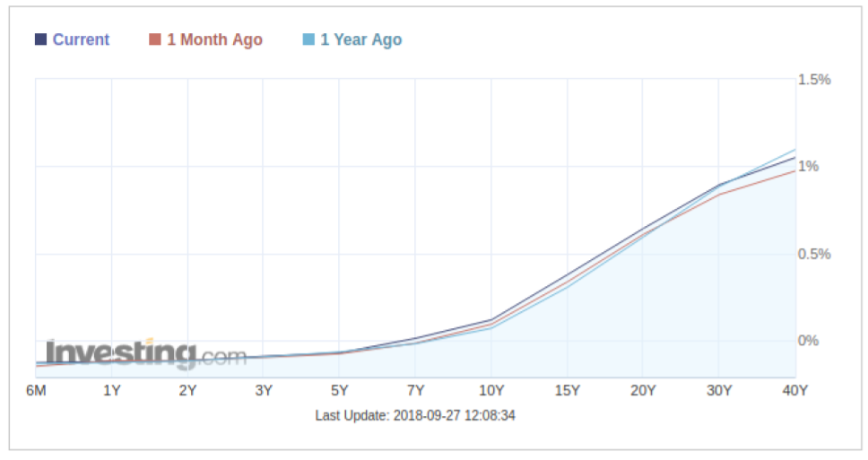Click the 10Y label on the x-axis
868x460 pixels.
(491, 391)
